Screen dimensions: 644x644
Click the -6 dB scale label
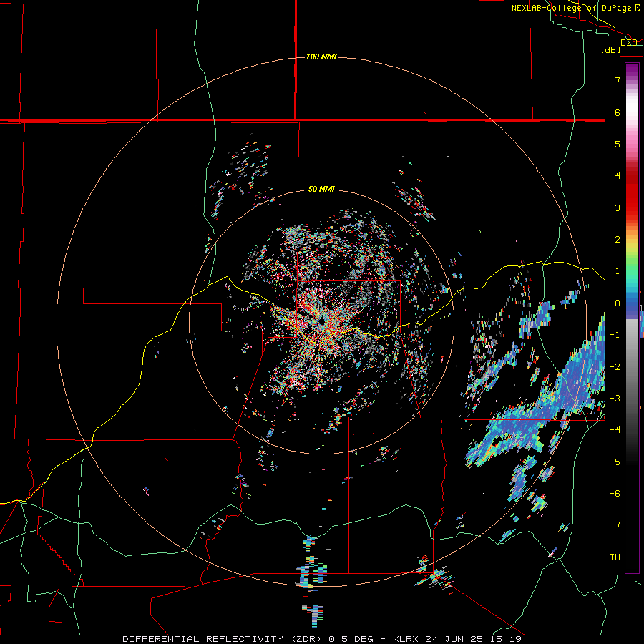615,494
